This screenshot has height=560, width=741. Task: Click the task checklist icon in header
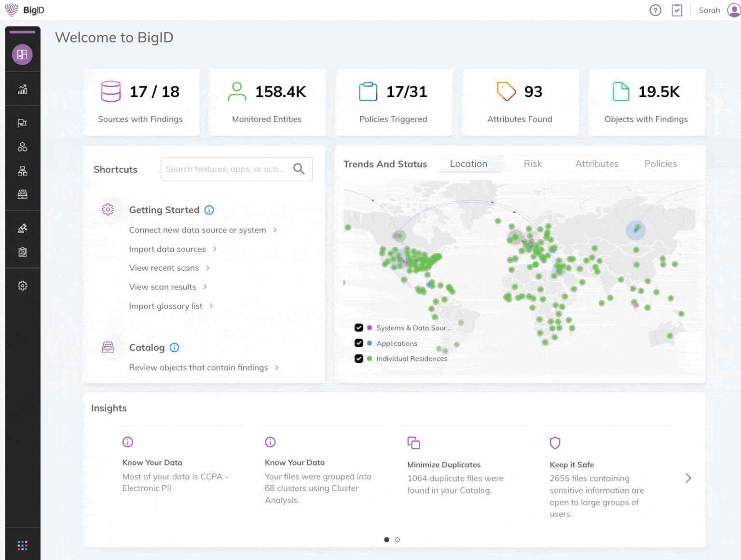tap(677, 10)
